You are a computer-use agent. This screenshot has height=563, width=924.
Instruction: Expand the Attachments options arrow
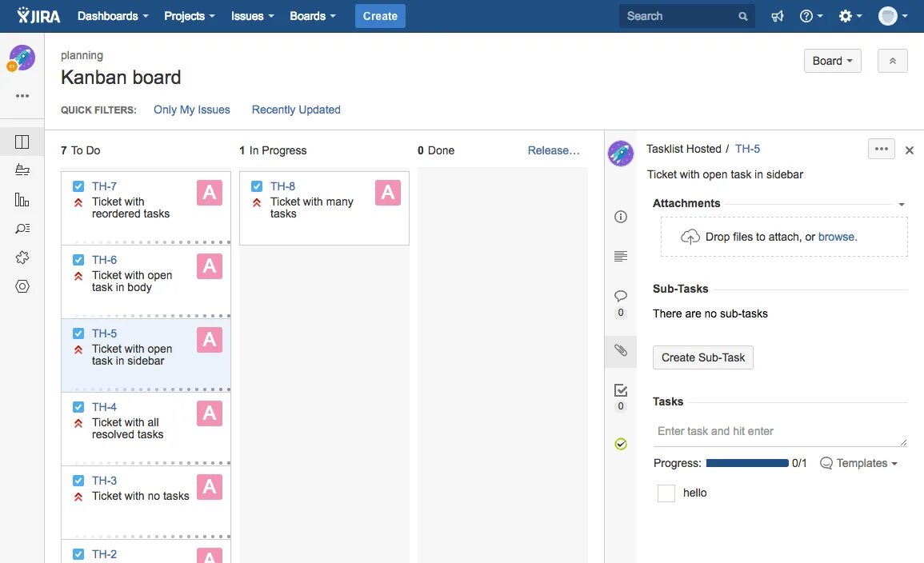(x=901, y=205)
